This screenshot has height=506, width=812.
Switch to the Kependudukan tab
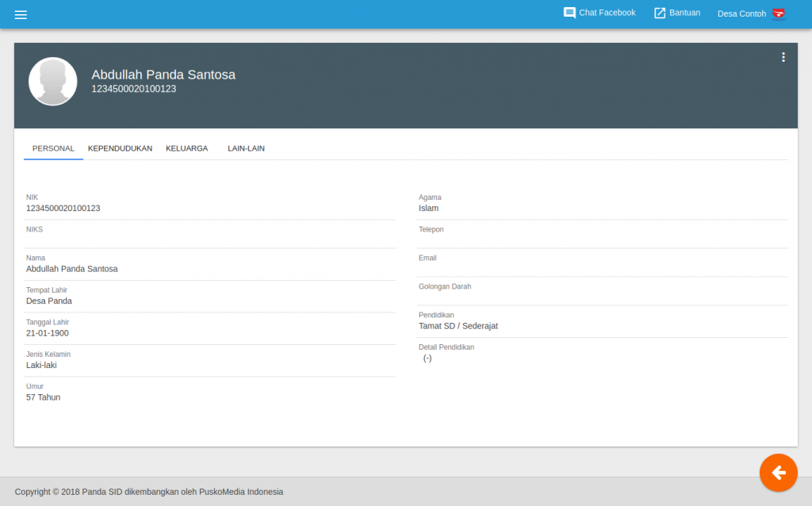tap(121, 148)
